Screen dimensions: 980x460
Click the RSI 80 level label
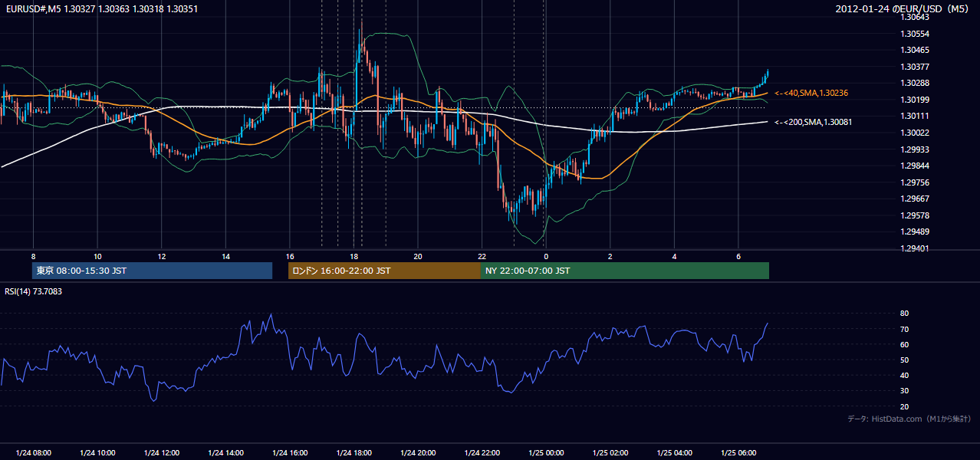click(904, 314)
